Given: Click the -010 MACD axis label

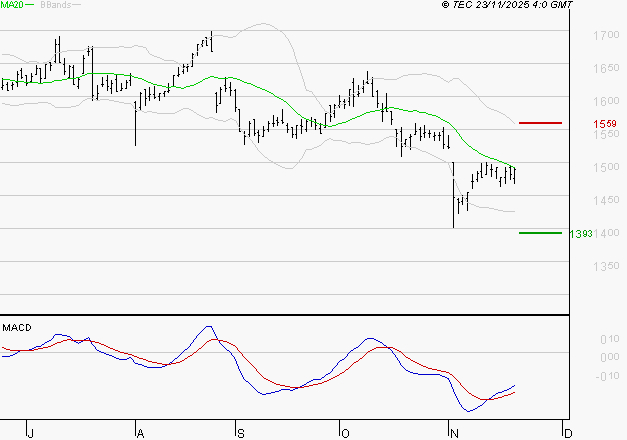Looking at the screenshot, I should click(608, 376).
